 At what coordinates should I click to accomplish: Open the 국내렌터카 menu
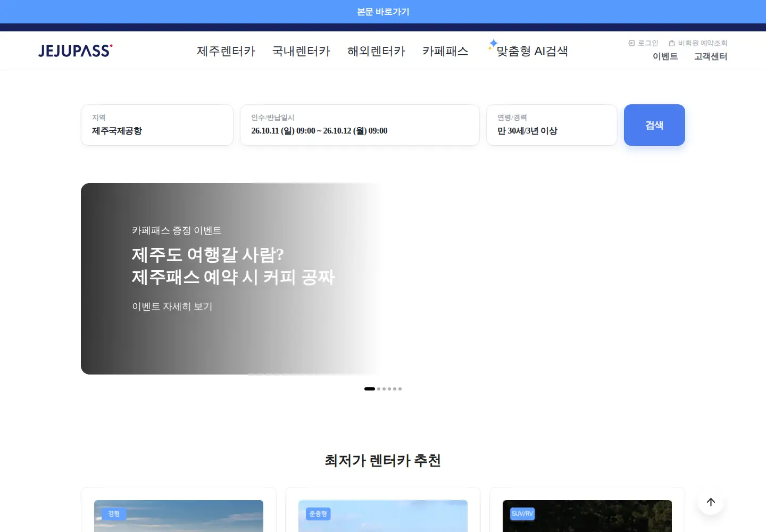301,51
